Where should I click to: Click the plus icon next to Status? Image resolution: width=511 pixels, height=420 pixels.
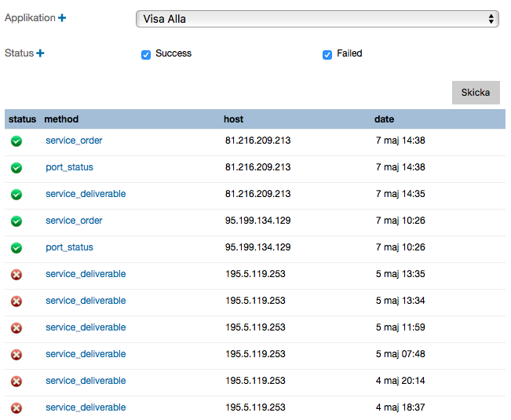[x=40, y=53]
